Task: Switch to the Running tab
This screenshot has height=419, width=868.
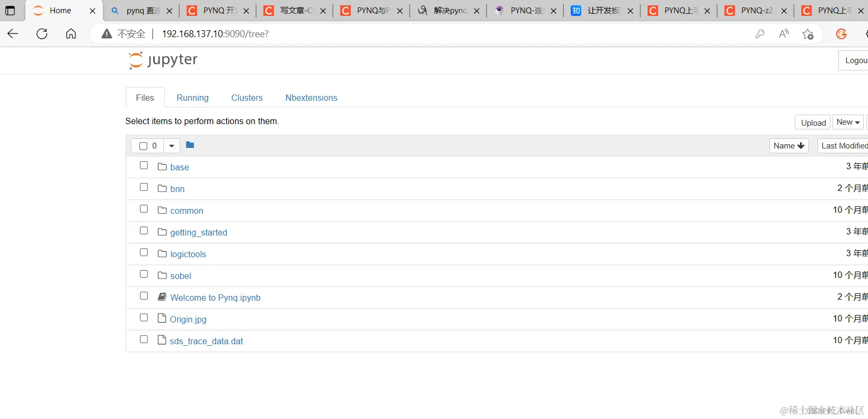Action: click(192, 98)
